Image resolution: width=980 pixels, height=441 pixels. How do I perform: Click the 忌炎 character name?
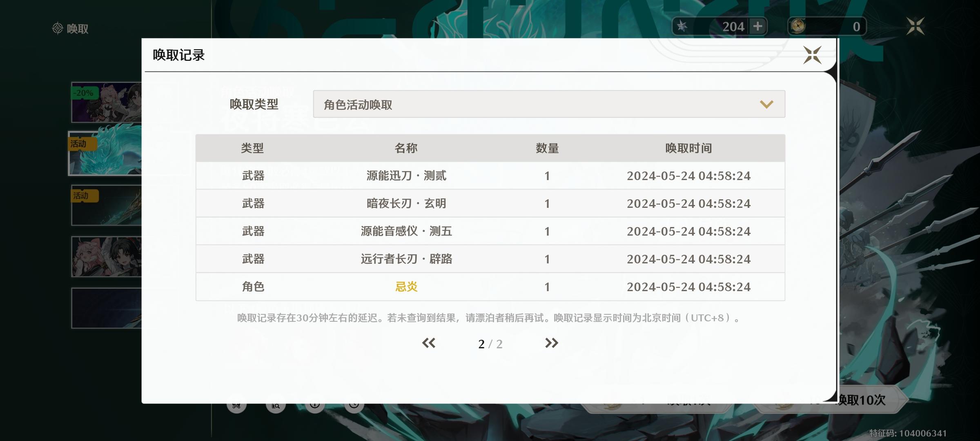[x=406, y=287]
